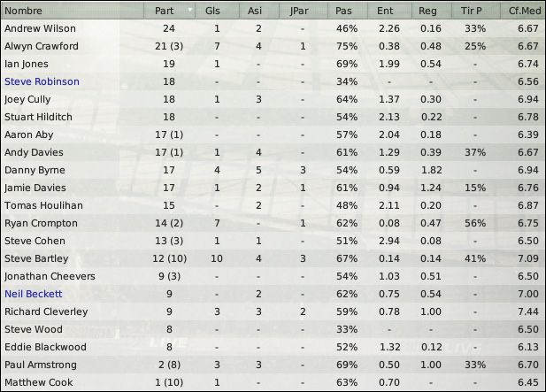Select Alwyn Crawford in the player list
Image resolution: width=546 pixels, height=392 pixels.
click(273, 46)
